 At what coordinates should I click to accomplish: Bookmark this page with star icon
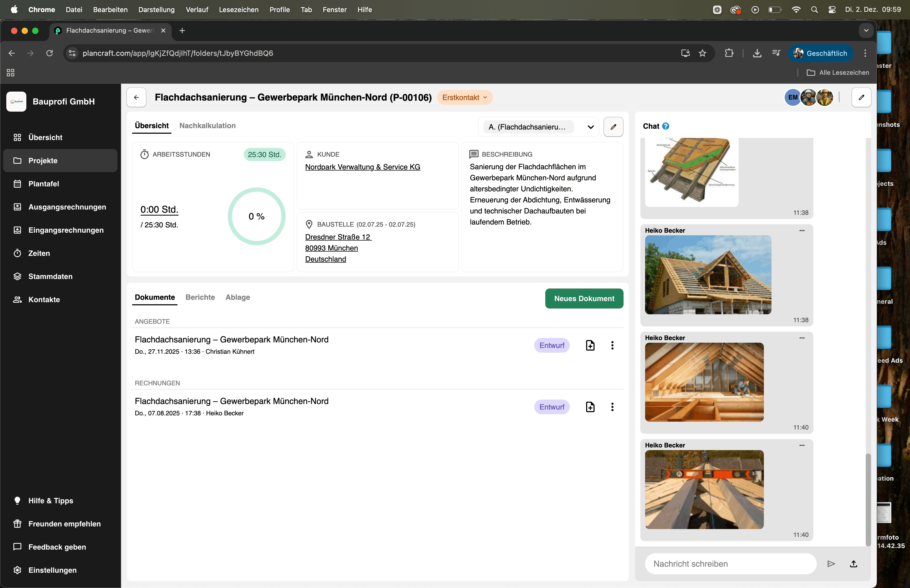click(702, 53)
